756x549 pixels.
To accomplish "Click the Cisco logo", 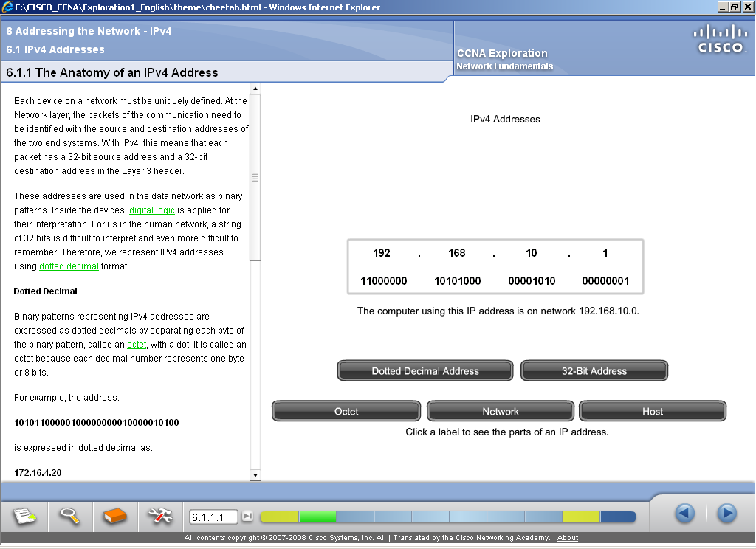I will [x=721, y=39].
